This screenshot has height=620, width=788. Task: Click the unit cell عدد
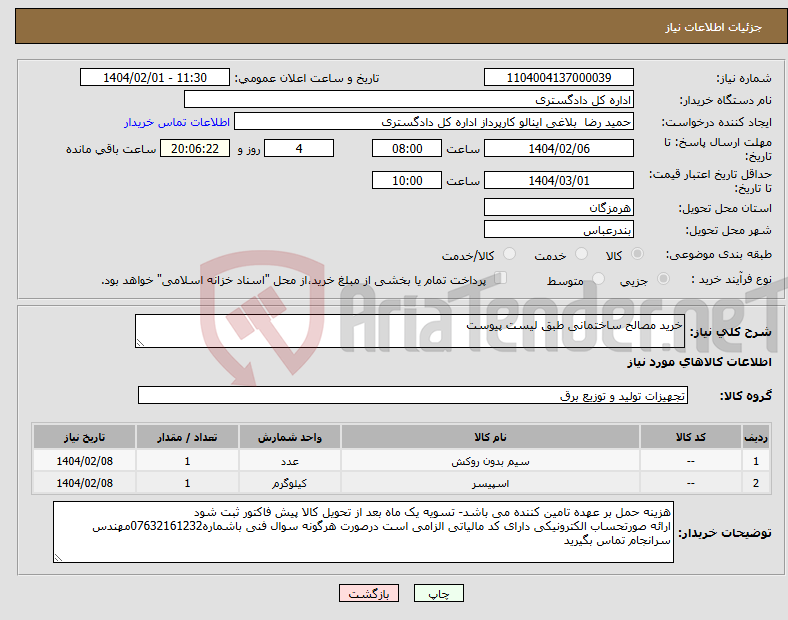click(x=290, y=461)
